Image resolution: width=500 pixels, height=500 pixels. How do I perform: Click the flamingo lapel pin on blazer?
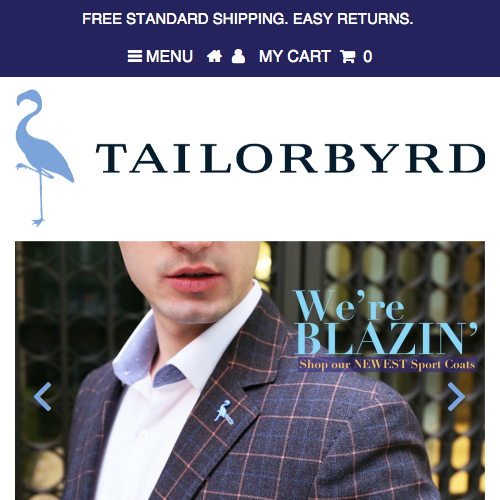click(x=224, y=412)
